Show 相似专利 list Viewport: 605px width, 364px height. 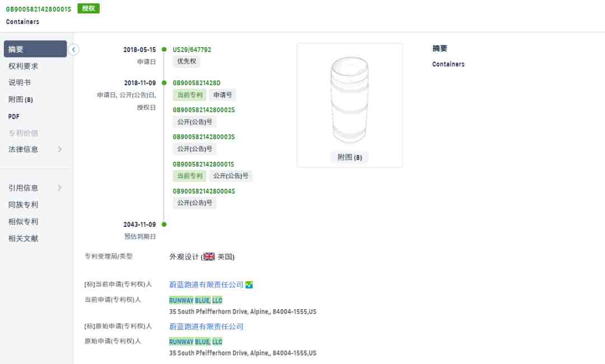24,222
